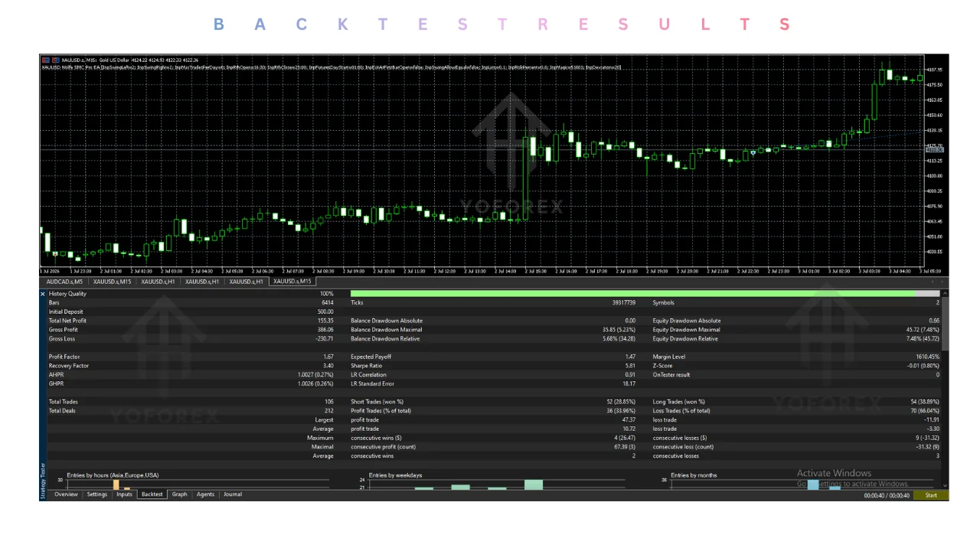Click the Total Net Profit value 155.35
Screen dimensions: 980x551
(x=325, y=321)
